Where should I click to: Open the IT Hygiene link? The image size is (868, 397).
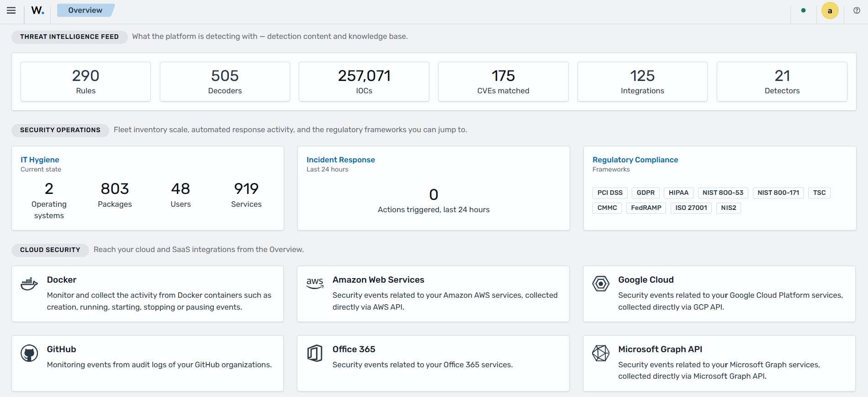[40, 160]
